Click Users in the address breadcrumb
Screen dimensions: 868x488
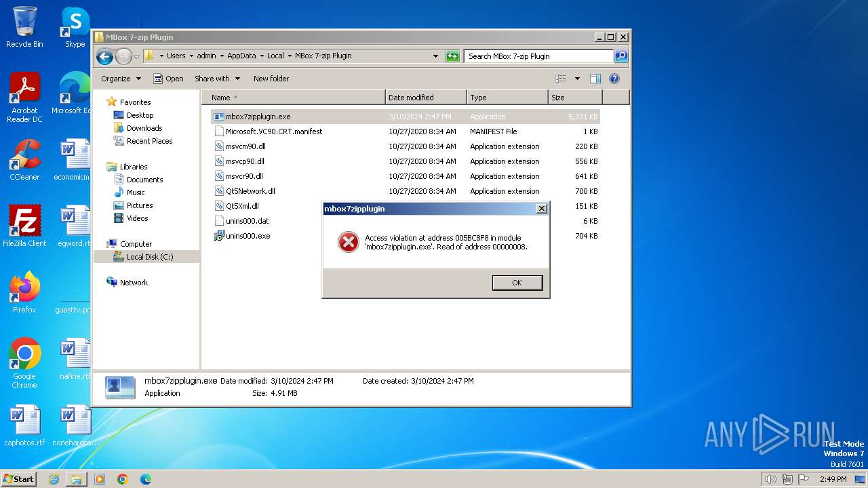click(x=176, y=56)
